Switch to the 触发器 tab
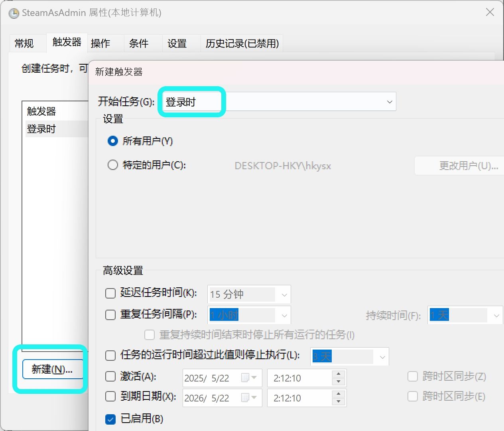Screen dimensions: 504x431 click(x=67, y=42)
